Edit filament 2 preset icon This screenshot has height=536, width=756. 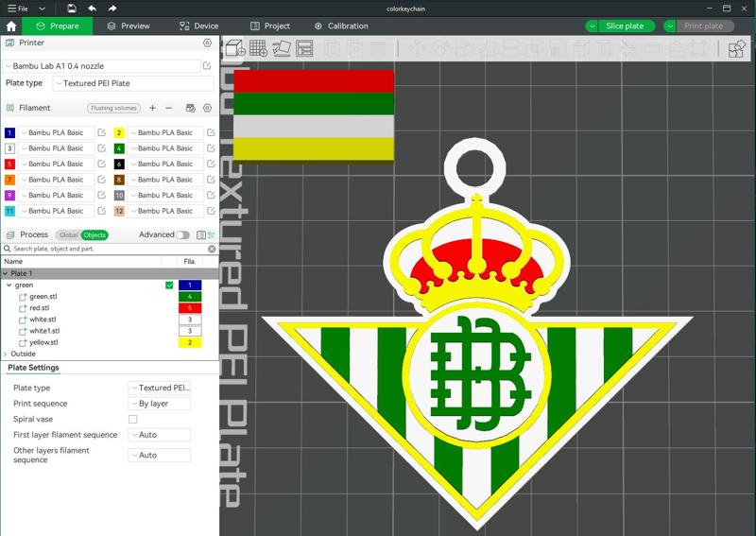[211, 132]
